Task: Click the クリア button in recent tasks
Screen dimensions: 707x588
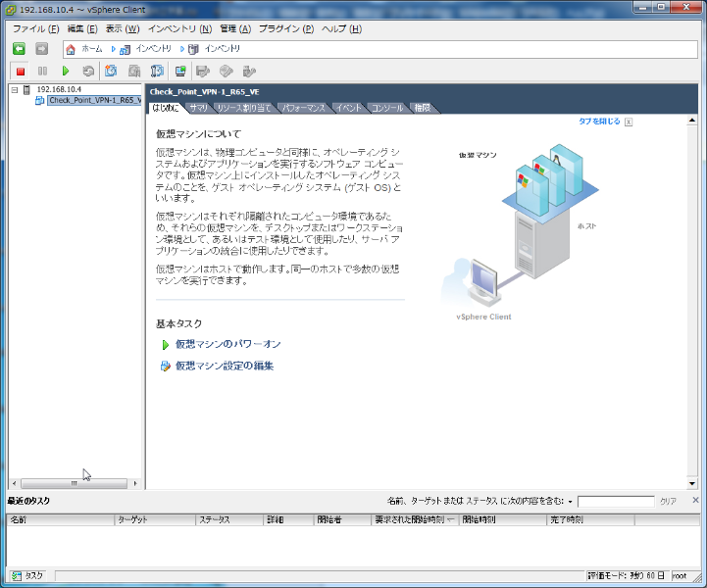Action: [668, 501]
